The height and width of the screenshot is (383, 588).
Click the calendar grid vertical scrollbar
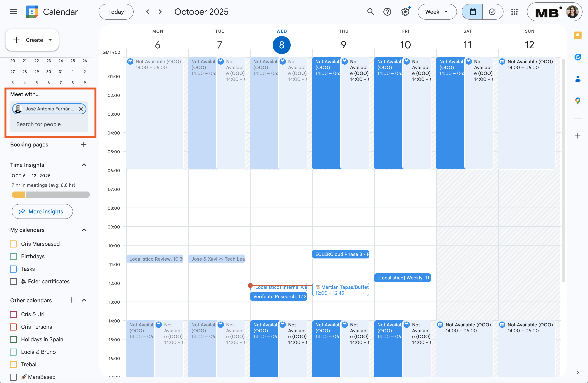click(x=564, y=171)
